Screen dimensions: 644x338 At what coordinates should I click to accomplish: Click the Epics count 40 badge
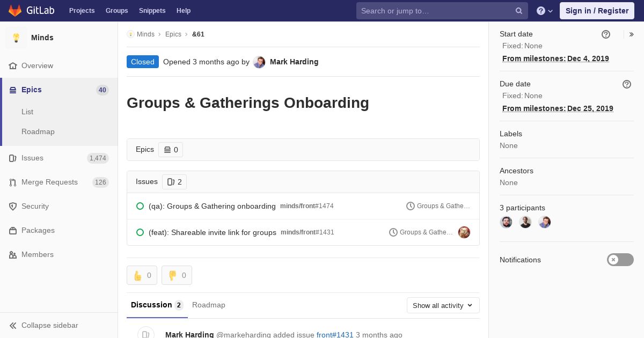[x=103, y=90]
